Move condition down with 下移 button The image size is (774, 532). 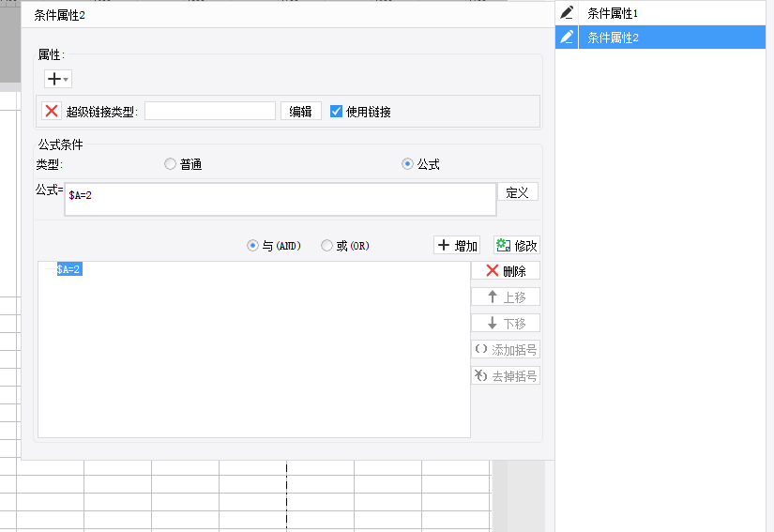(505, 323)
